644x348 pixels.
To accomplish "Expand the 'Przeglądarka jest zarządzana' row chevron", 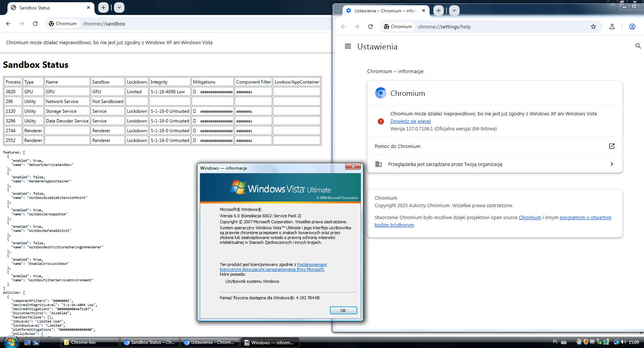I will click(612, 164).
